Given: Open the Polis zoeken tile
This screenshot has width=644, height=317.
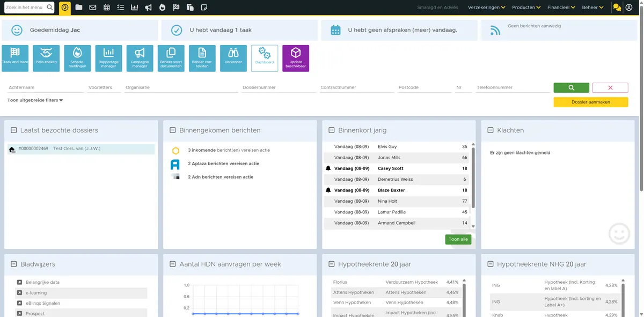Looking at the screenshot, I should (46, 58).
